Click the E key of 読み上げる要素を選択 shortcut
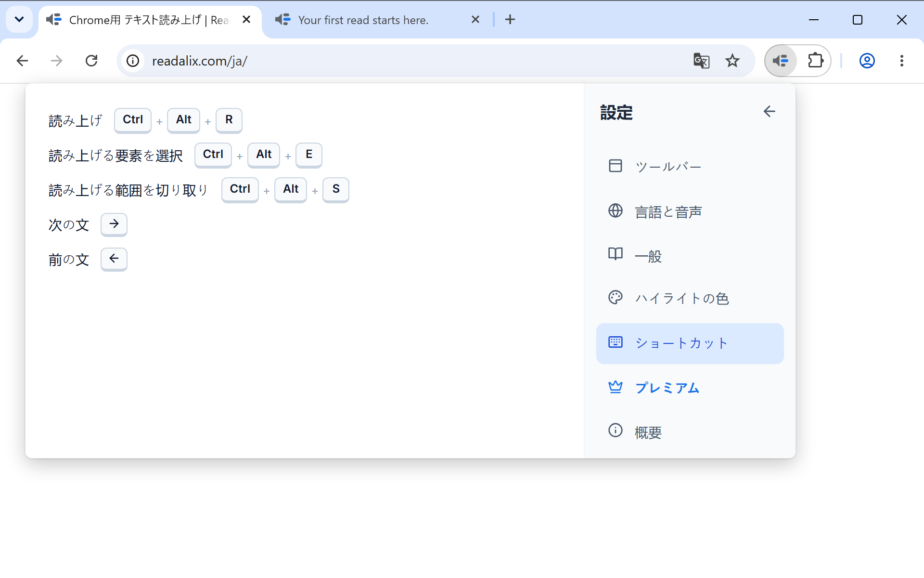Image resolution: width=924 pixels, height=578 pixels. click(x=309, y=155)
